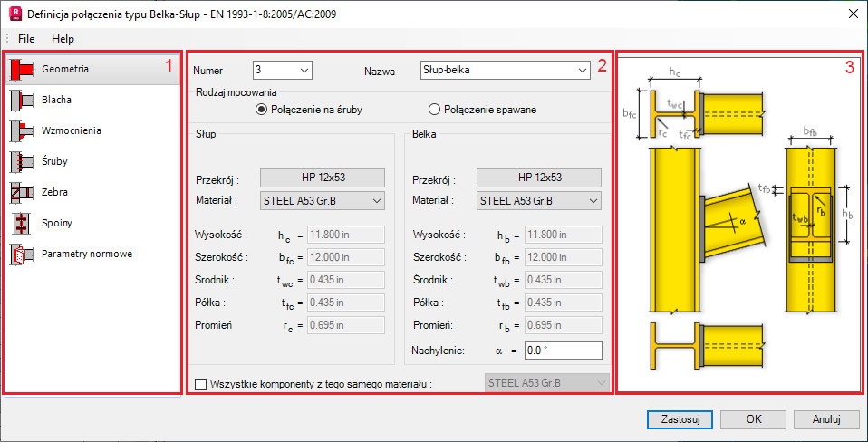Click the Zastosuj button
868x442 pixels.
coord(680,419)
